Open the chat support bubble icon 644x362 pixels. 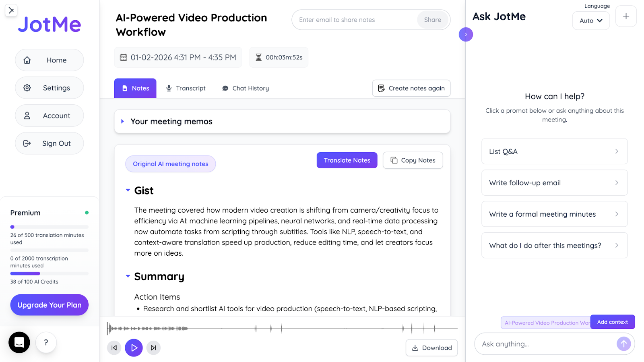tap(19, 342)
